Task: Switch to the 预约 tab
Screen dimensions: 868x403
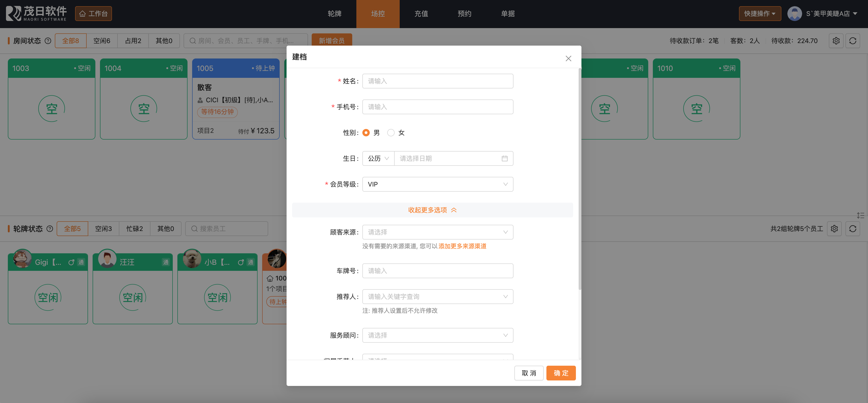Action: click(x=464, y=14)
